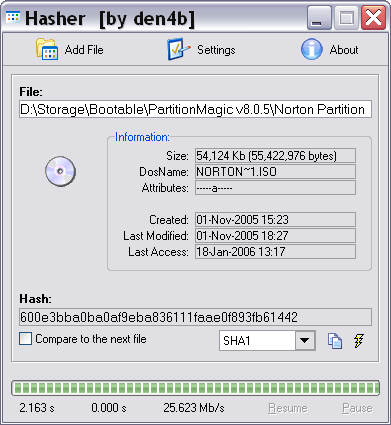Viewport: 391px width, 425px height.
Task: Click the Add File folder icon
Action: (47, 49)
